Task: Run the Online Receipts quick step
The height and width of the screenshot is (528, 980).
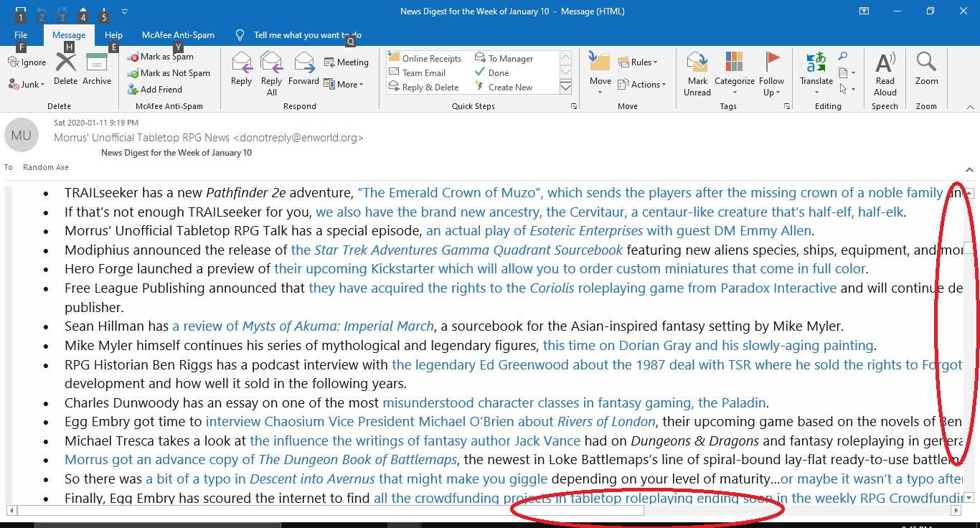Action: coord(425,58)
